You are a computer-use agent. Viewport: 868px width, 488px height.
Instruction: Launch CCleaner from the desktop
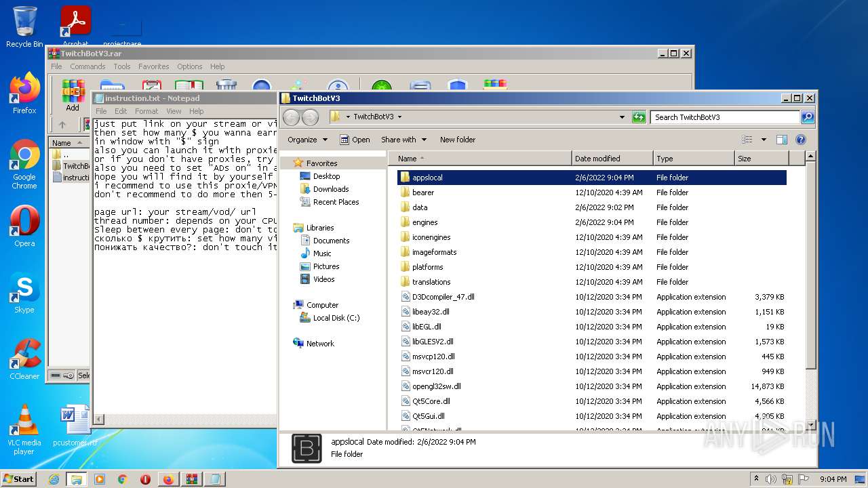pos(24,359)
